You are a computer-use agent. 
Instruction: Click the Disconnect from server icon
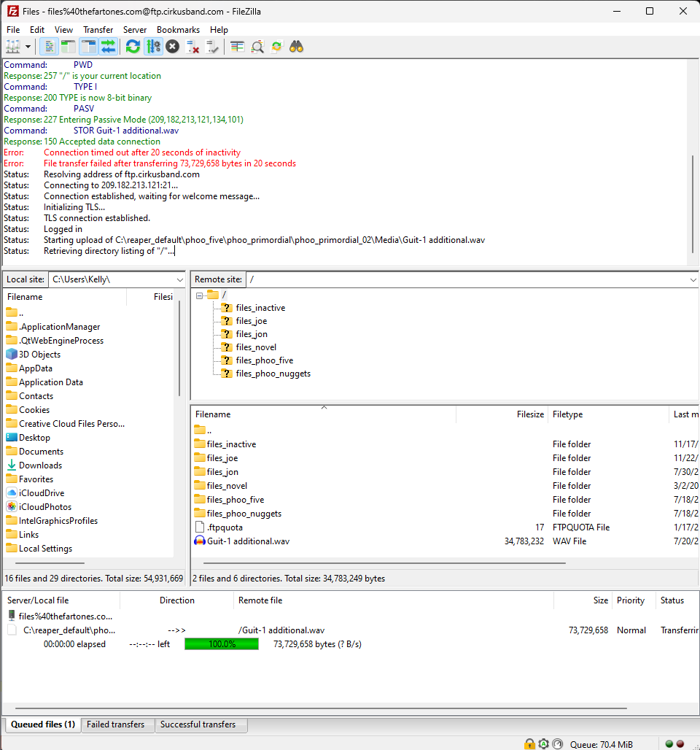(192, 47)
